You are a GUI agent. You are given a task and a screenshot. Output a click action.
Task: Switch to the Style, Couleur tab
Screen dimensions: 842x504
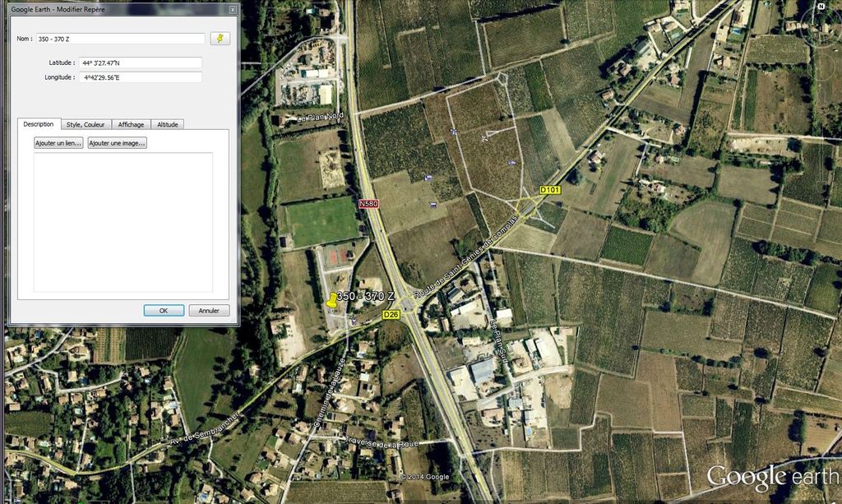click(86, 124)
